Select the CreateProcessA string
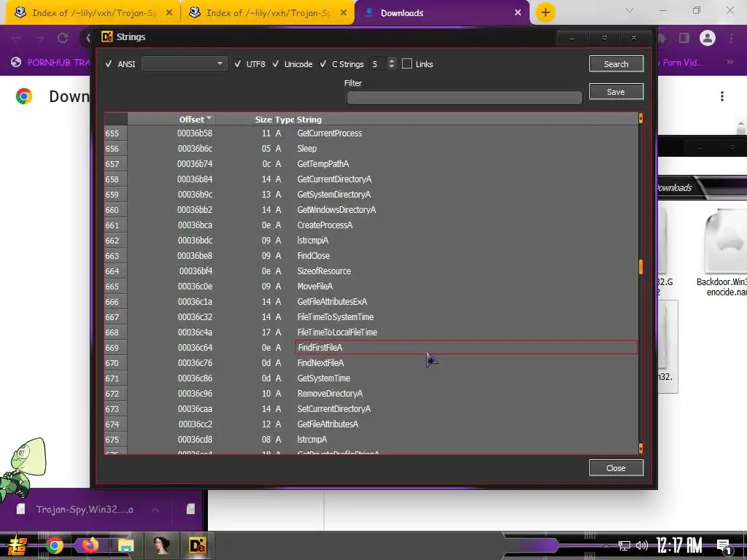Image resolution: width=747 pixels, height=560 pixels. click(325, 225)
